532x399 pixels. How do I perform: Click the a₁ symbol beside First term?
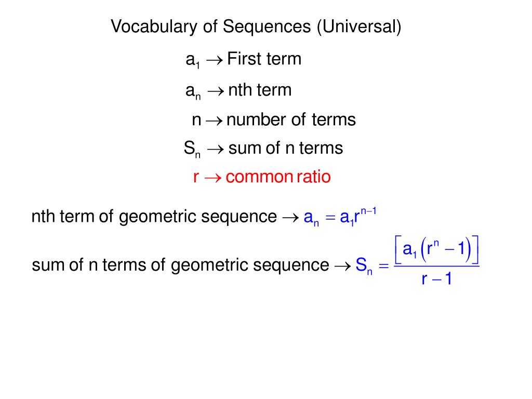coord(193,60)
